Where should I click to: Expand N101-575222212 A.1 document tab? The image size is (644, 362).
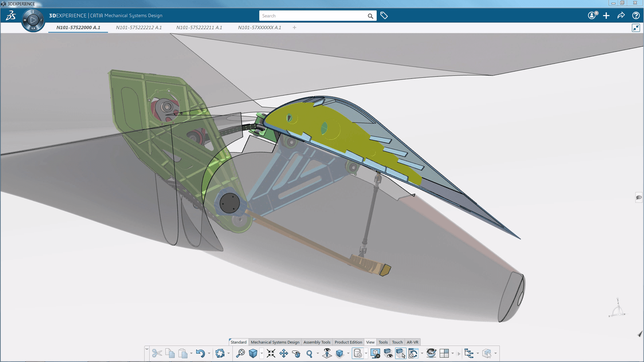(x=139, y=27)
